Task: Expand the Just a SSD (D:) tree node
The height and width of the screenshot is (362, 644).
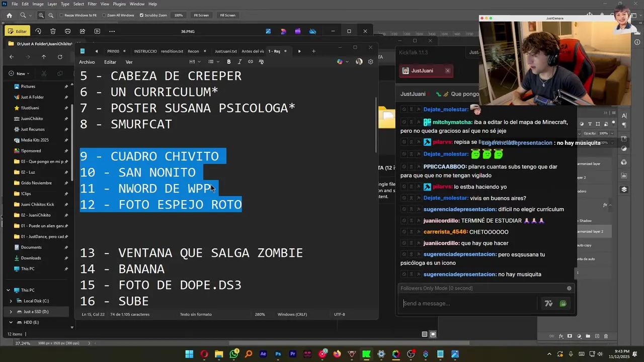Action: 11,312
